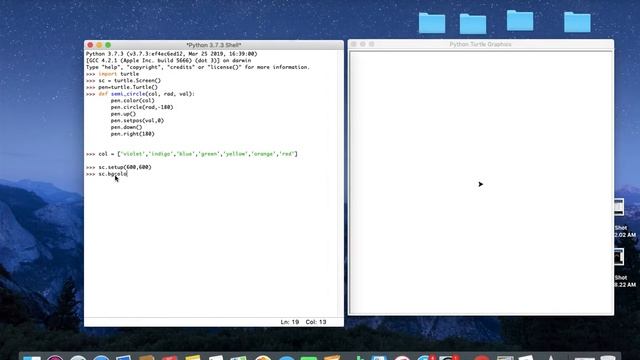Click the 'def semi_circle(col, rad, val):' line
The width and height of the screenshot is (640, 360).
click(x=147, y=94)
